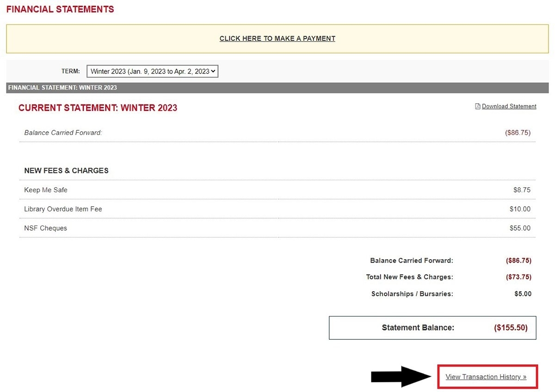Open the TERM selection combo box
The width and height of the screenshot is (555, 392).
pyautogui.click(x=153, y=71)
